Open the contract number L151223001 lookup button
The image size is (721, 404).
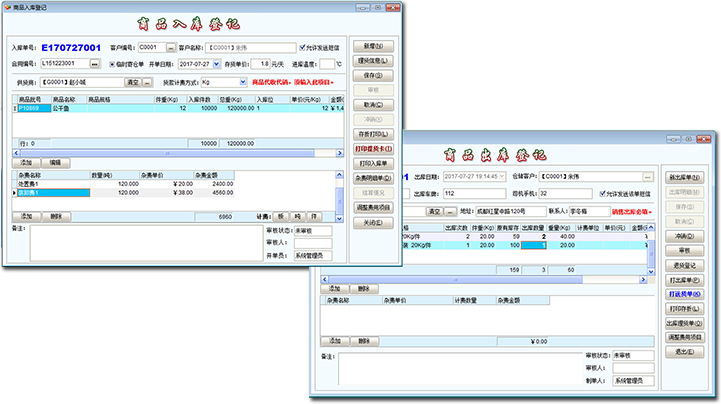coord(95,64)
